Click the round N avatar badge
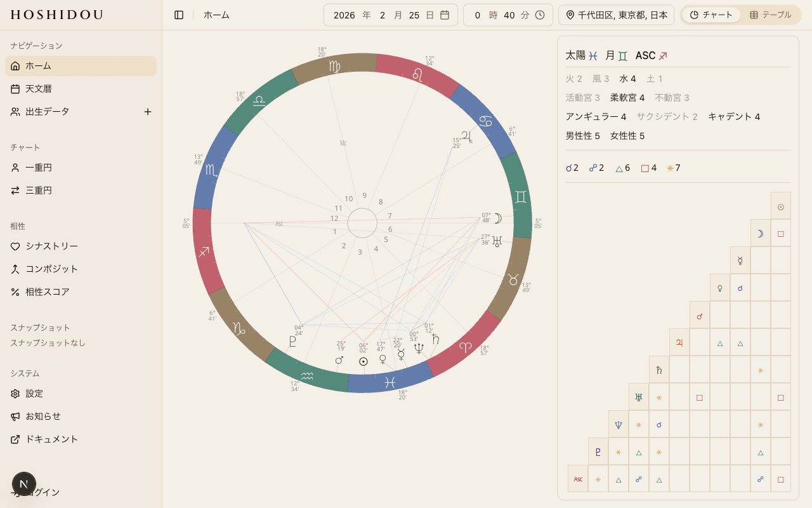This screenshot has width=812, height=508. coord(24,484)
